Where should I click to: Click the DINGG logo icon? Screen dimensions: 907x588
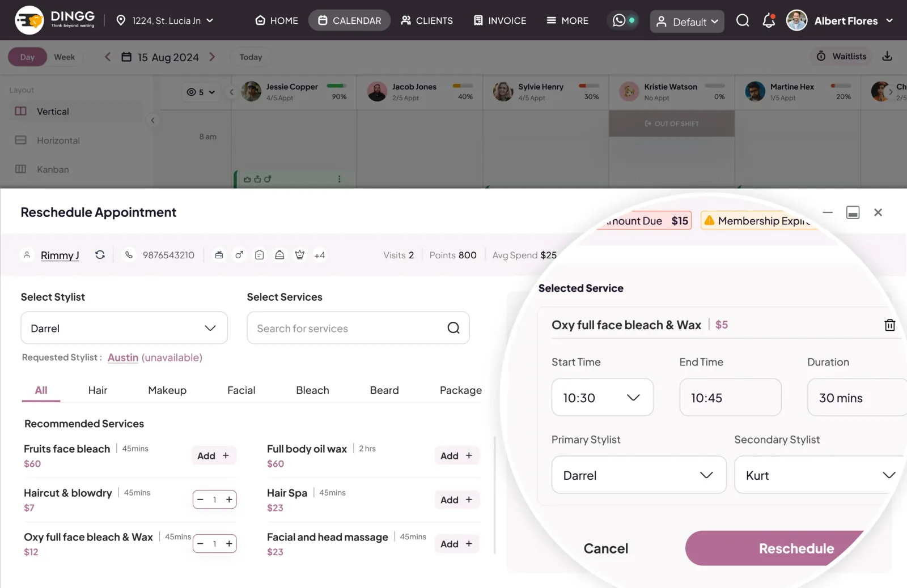coord(29,20)
